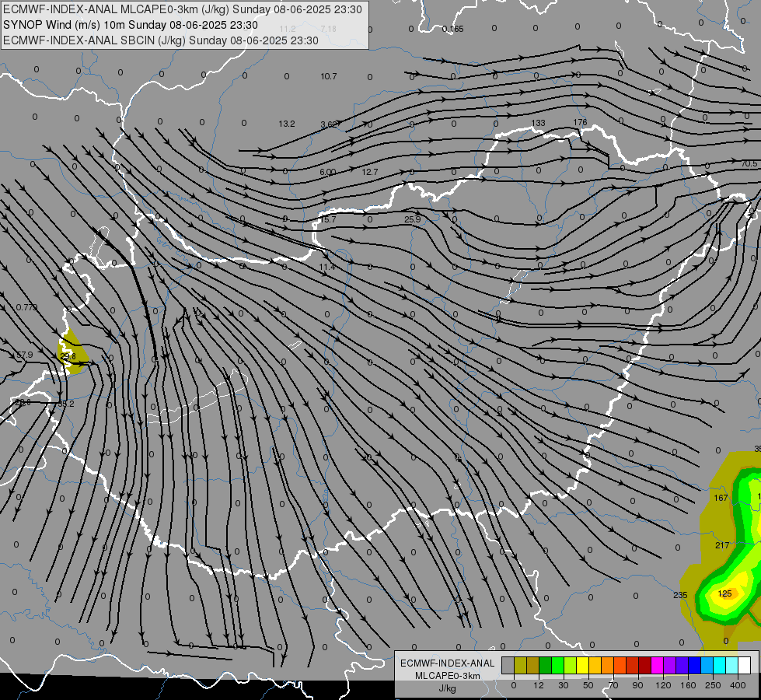Select the dark red legend swatch
This screenshot has width=761, height=700.
644,665
